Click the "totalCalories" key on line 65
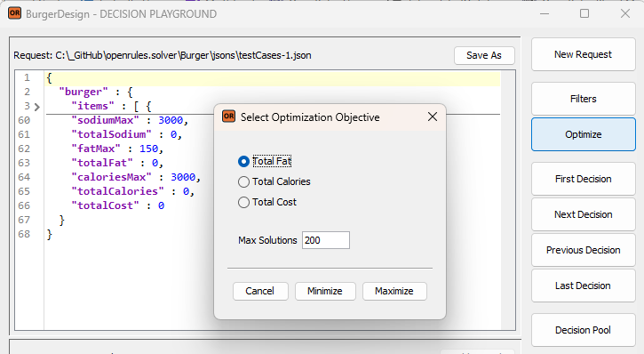 (x=117, y=191)
